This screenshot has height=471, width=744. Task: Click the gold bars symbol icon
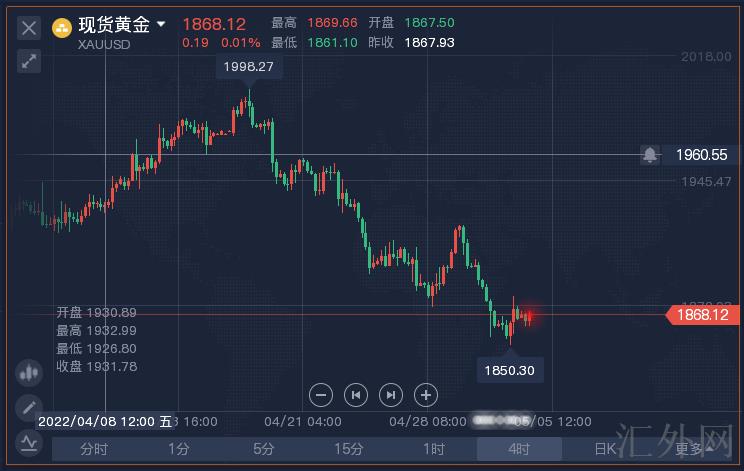click(62, 27)
